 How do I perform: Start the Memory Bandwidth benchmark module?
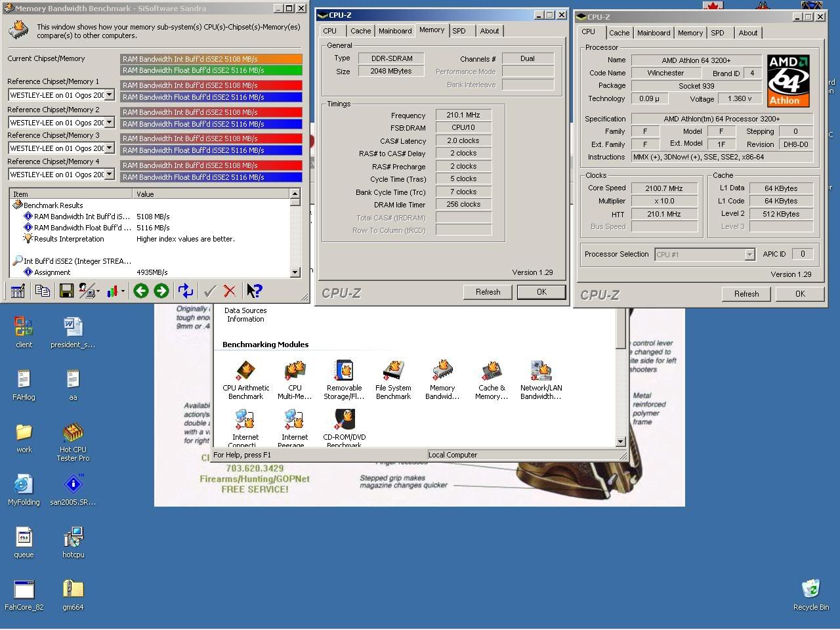tap(441, 374)
